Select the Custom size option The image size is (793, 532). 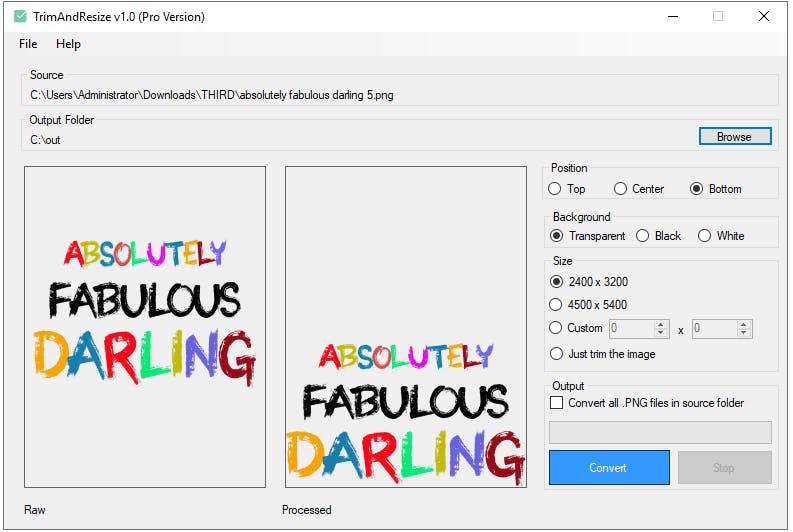[576, 328]
